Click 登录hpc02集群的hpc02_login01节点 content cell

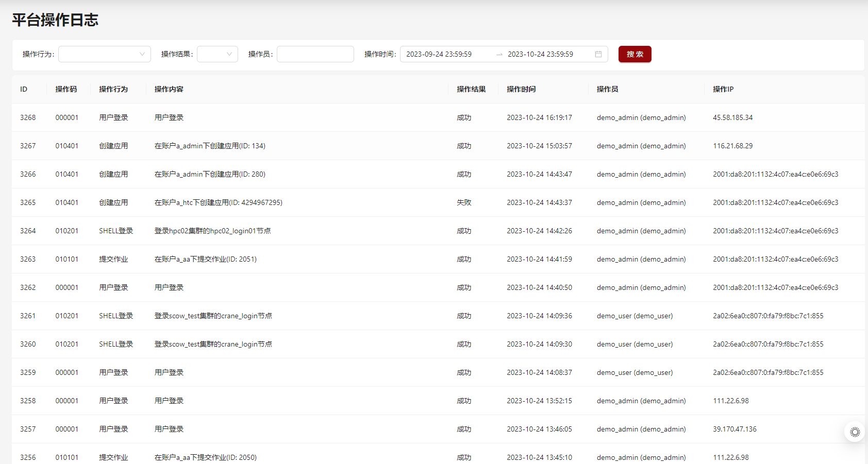pos(212,231)
